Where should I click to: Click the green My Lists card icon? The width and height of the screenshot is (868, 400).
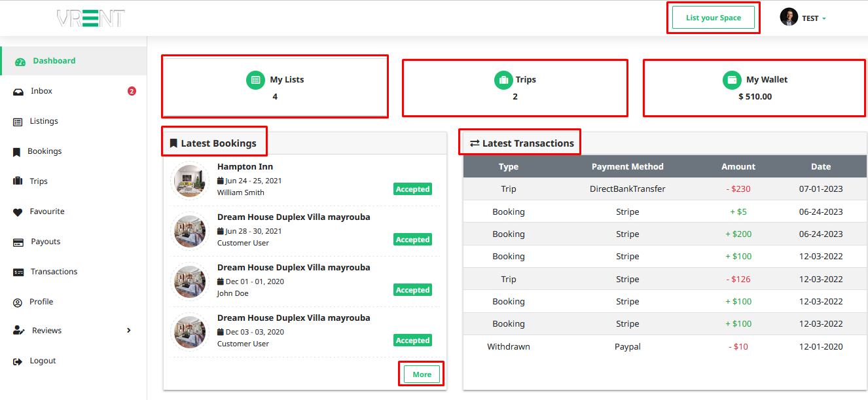pos(255,80)
